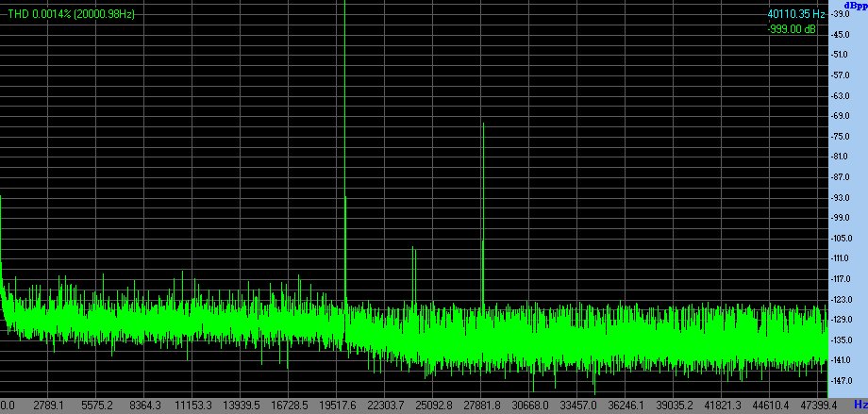Click the -135.0 amplitude axis label

coord(843,339)
